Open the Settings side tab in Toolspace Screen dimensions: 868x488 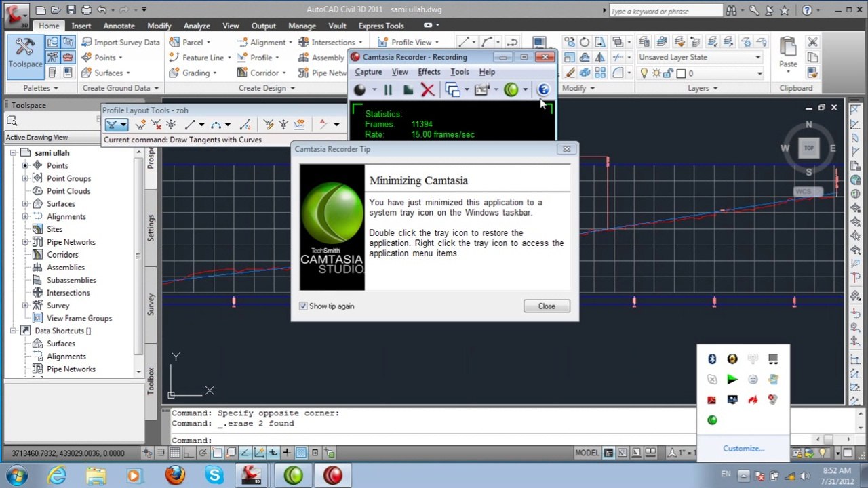coord(151,227)
